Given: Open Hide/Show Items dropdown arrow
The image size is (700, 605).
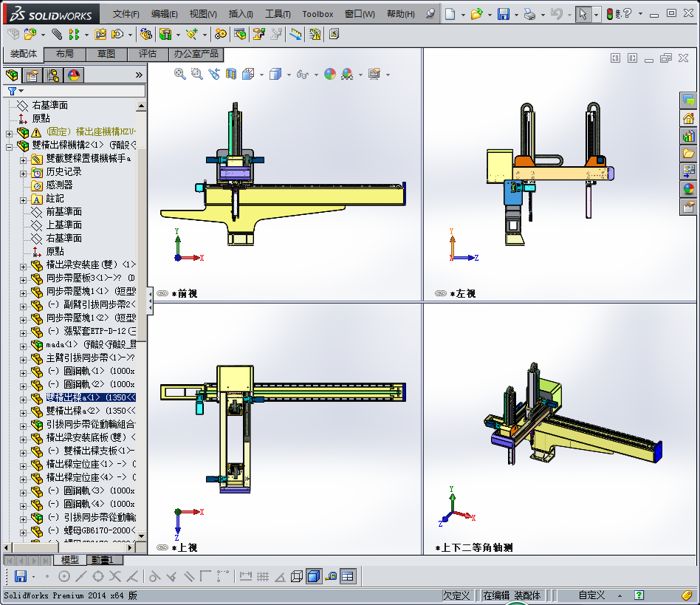Looking at the screenshot, I should click(x=316, y=75).
